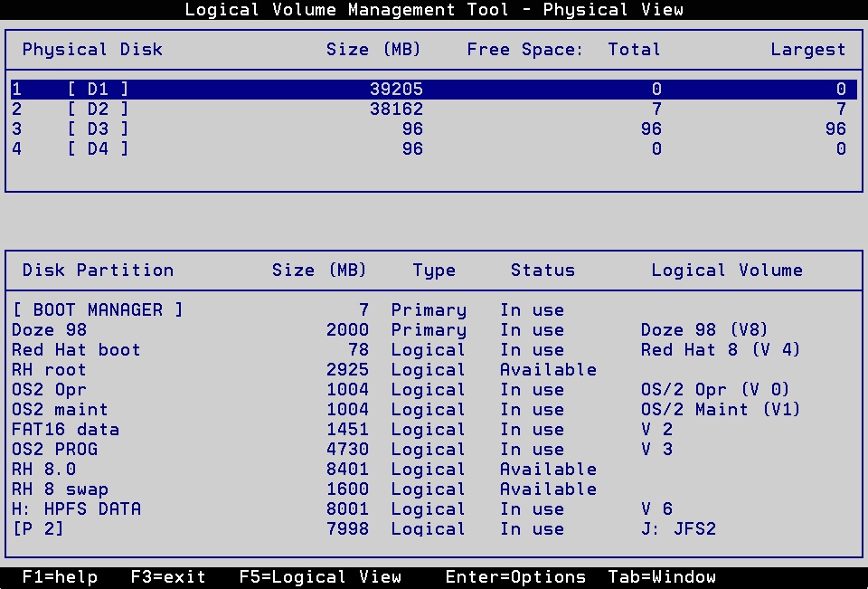The width and height of the screenshot is (868, 589).
Task: Click the Available status of RH 8 swap
Action: point(548,489)
